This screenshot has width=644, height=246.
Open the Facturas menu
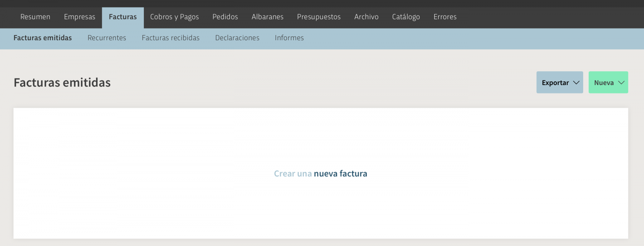pos(122,17)
